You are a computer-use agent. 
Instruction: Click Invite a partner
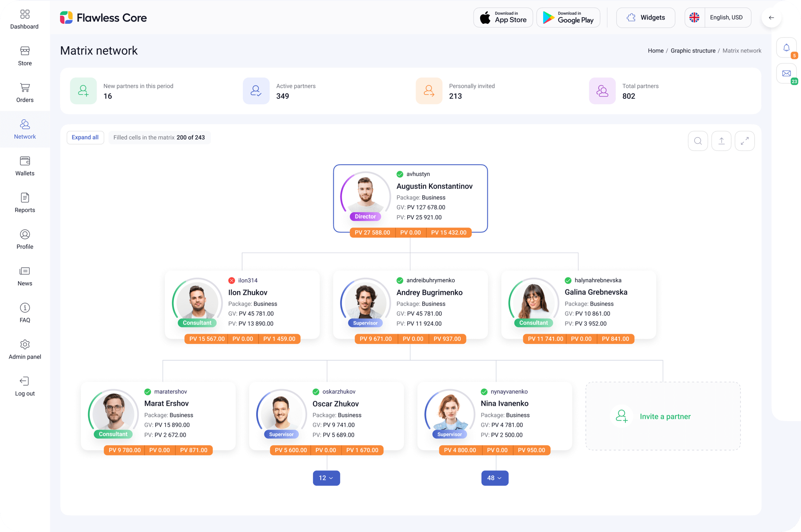[x=665, y=416]
